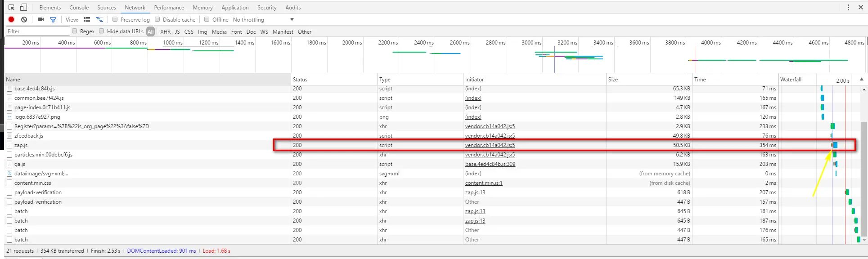Image resolution: width=868 pixels, height=259 pixels.
Task: Filter requests by Media
Action: click(219, 32)
